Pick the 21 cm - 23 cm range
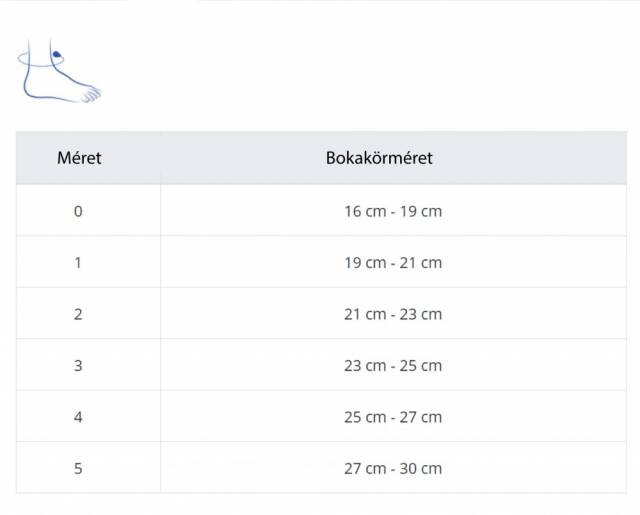Screen dimensions: 640x515 392,314
